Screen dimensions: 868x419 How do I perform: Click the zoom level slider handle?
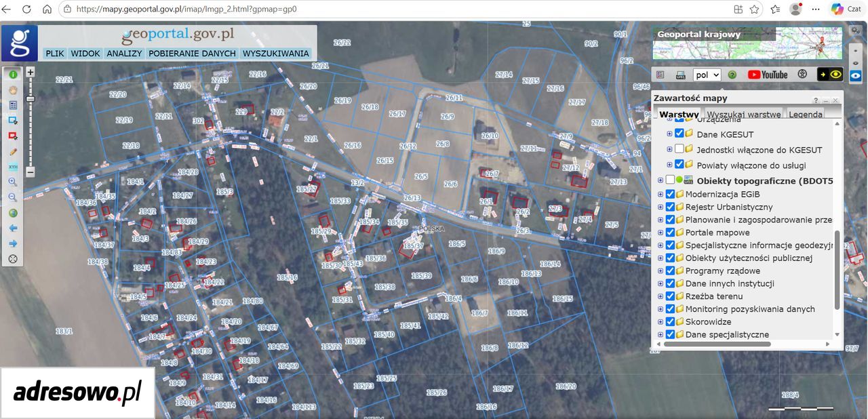31,100
